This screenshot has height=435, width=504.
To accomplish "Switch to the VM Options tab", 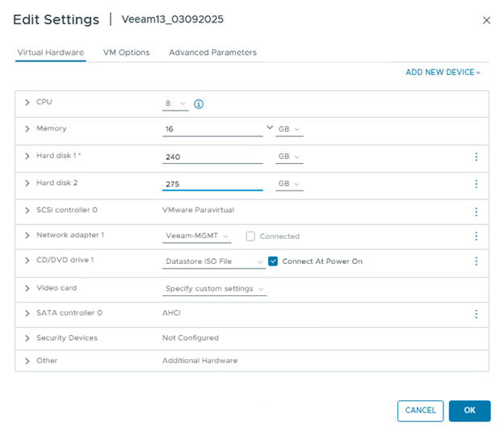I will click(x=126, y=52).
